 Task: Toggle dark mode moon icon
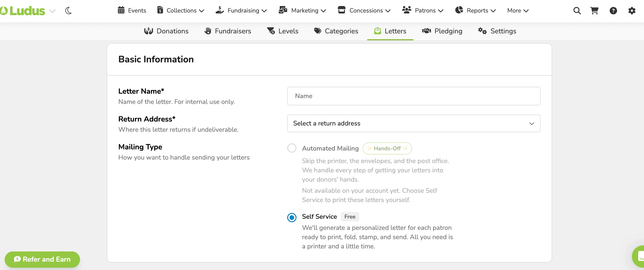(x=68, y=10)
